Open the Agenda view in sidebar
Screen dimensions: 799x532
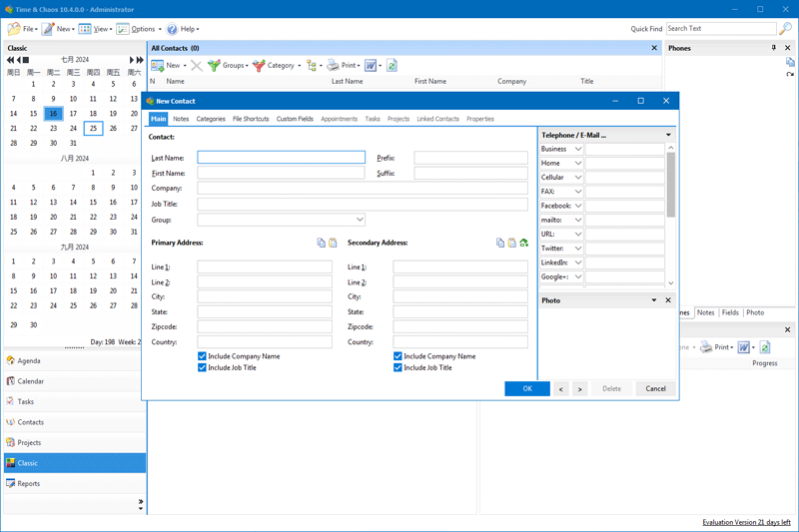74,361
